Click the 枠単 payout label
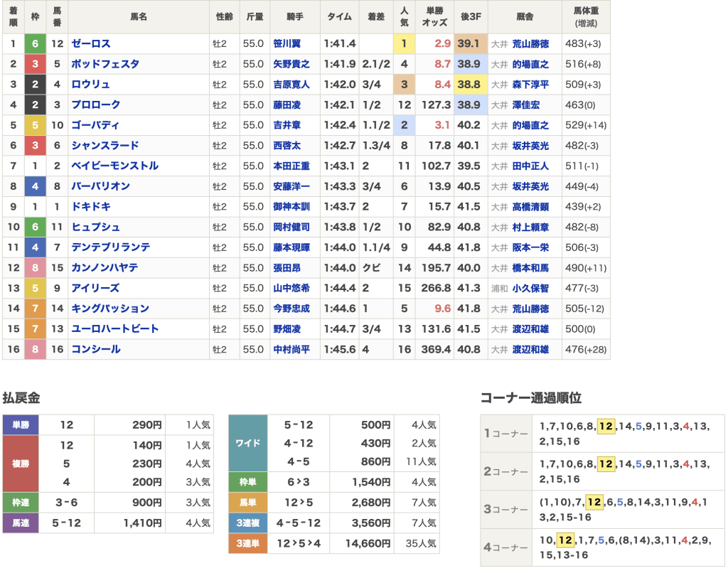 (x=248, y=482)
